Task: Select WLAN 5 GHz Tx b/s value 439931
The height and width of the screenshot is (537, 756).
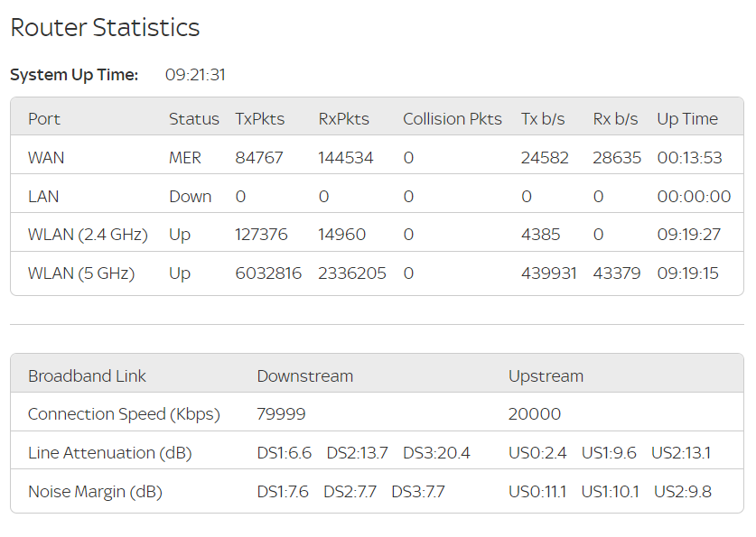Action: [548, 273]
